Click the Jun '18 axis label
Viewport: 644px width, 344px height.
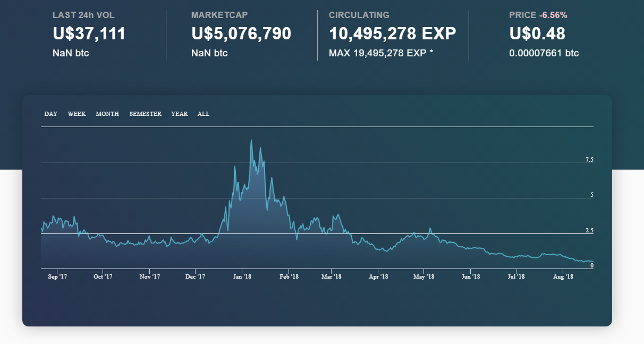point(470,276)
